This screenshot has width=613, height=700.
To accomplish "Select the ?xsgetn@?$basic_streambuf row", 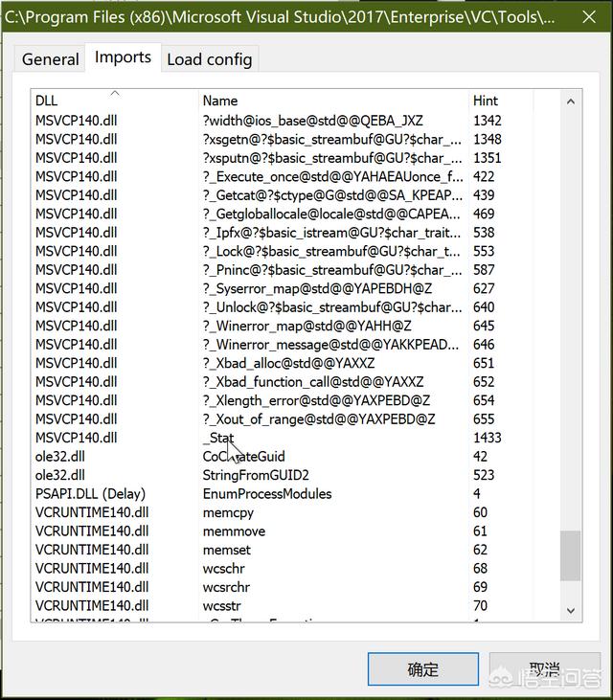I will (296, 139).
